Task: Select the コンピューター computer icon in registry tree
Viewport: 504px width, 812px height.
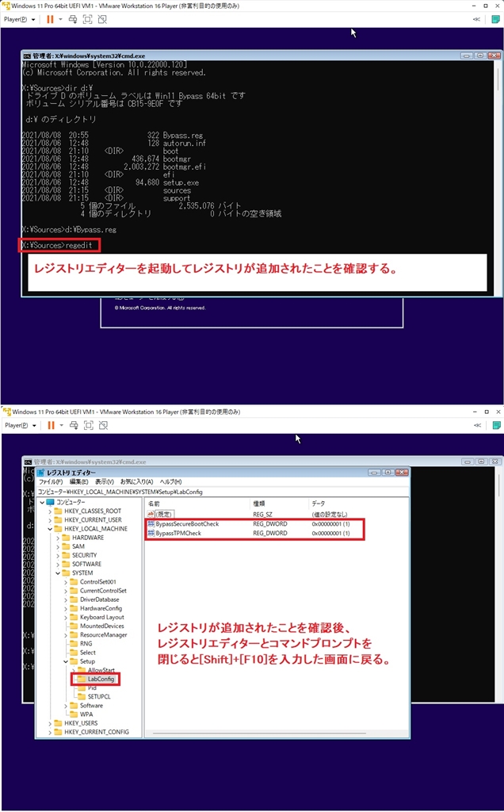Action: click(50, 502)
